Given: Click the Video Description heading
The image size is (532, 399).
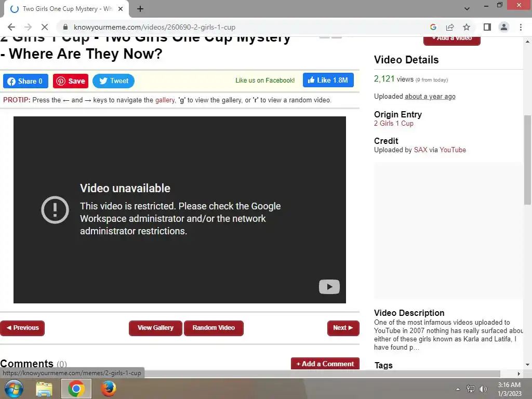Looking at the screenshot, I should tap(409, 313).
